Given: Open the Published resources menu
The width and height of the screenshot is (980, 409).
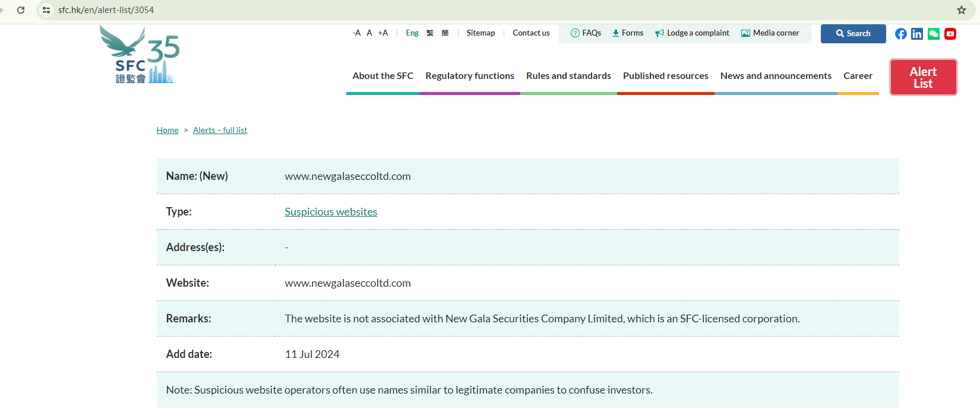Looking at the screenshot, I should point(665,76).
